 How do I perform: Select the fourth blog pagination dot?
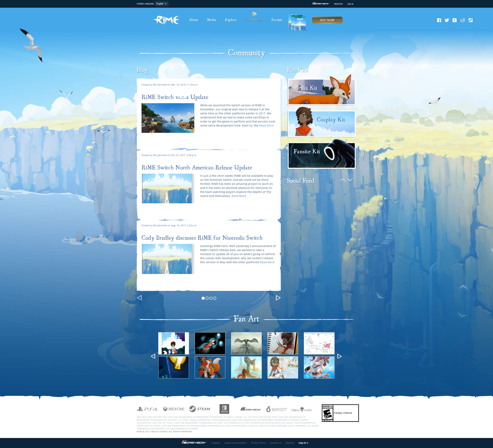pyautogui.click(x=215, y=298)
